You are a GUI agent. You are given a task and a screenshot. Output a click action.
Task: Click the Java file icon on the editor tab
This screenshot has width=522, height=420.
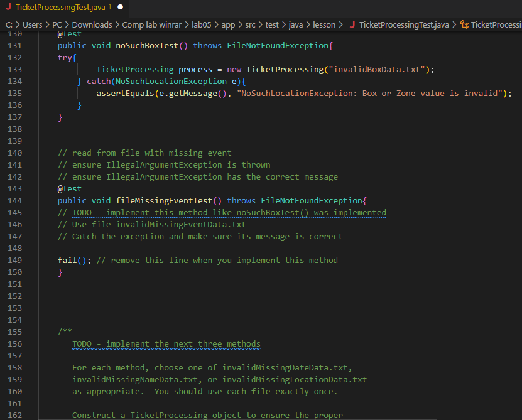click(x=8, y=8)
